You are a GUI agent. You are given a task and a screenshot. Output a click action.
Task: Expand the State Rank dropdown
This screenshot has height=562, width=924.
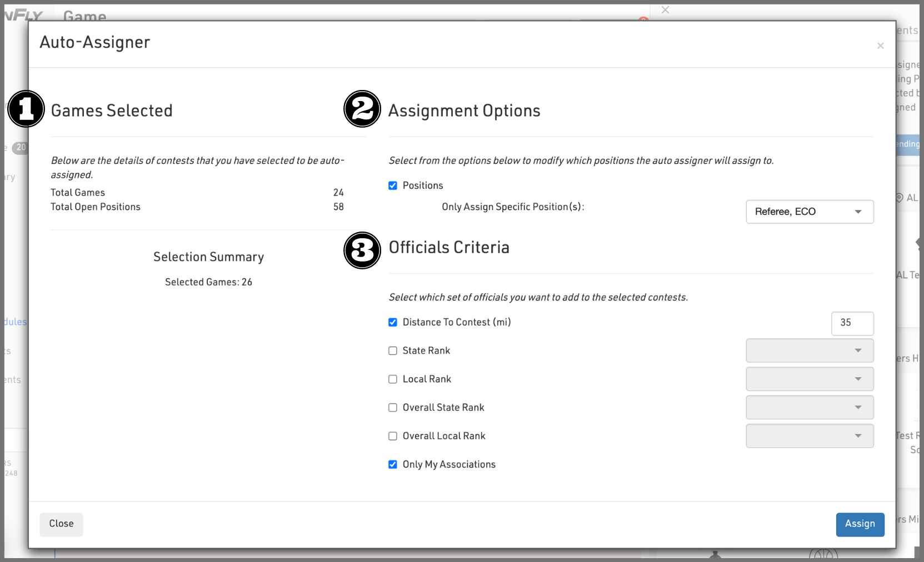coord(809,350)
